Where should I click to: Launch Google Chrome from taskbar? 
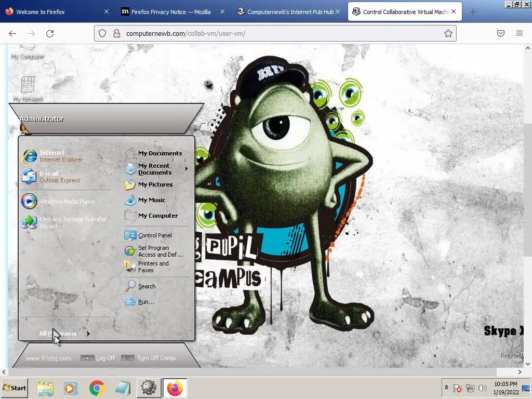point(97,388)
